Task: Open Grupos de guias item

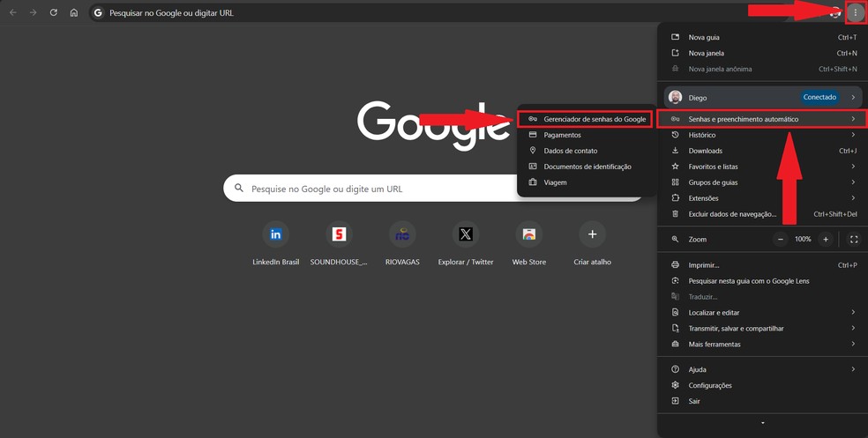Action: click(x=763, y=182)
